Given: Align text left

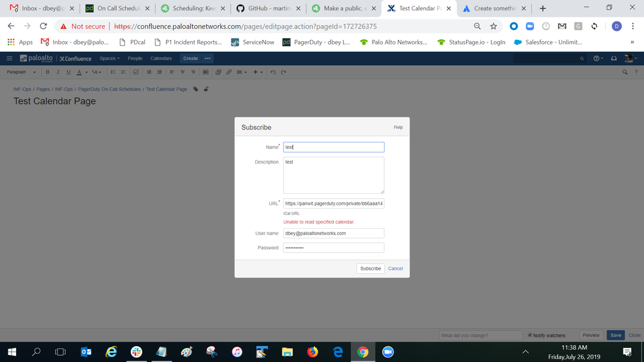Looking at the screenshot, I should 171,72.
